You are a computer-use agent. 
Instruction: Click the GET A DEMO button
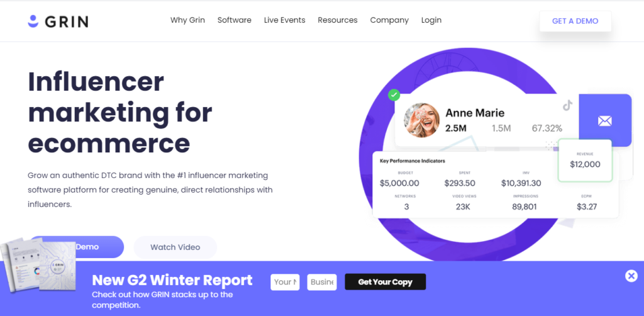[575, 21]
